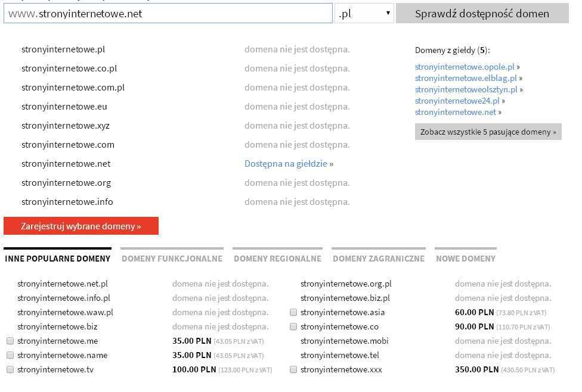This screenshot has height=392, width=582.
Task: Switch to Domeny regionalne tab
Action: coord(277,259)
